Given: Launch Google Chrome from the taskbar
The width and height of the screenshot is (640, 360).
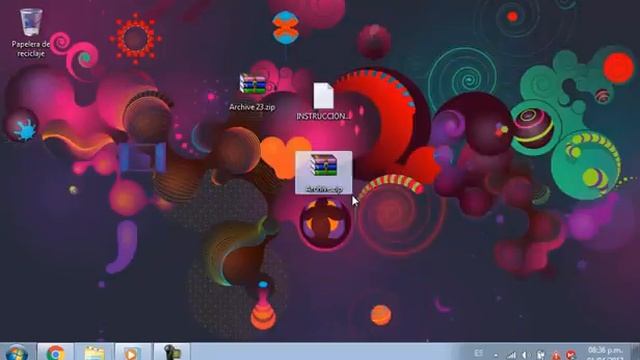Looking at the screenshot, I should click(x=56, y=352).
